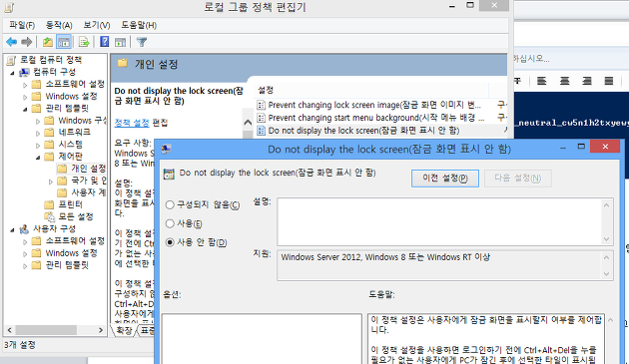Expand the 시스템 tree node
This screenshot has width=629, height=364.
click(x=38, y=146)
